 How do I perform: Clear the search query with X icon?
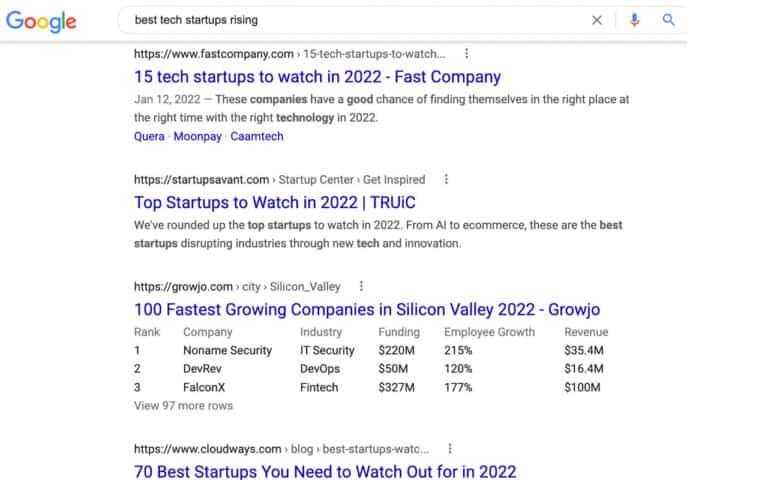[597, 20]
